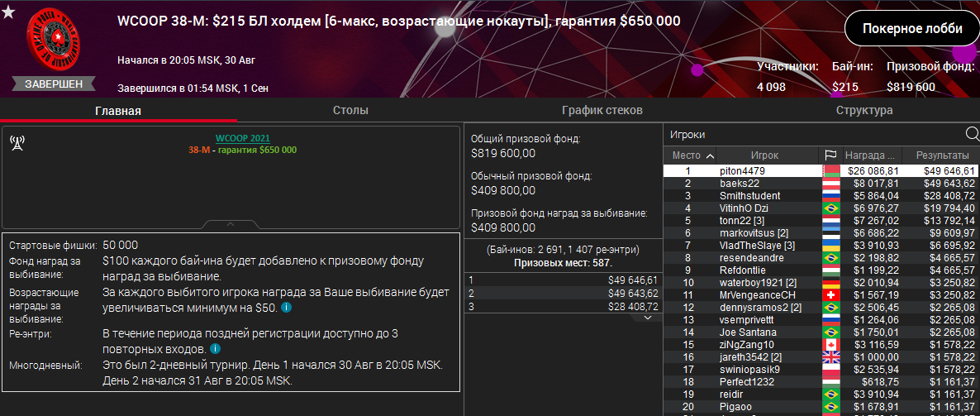Click the WCOOP poker chip logo
This screenshot has height=416, width=980.
click(54, 43)
